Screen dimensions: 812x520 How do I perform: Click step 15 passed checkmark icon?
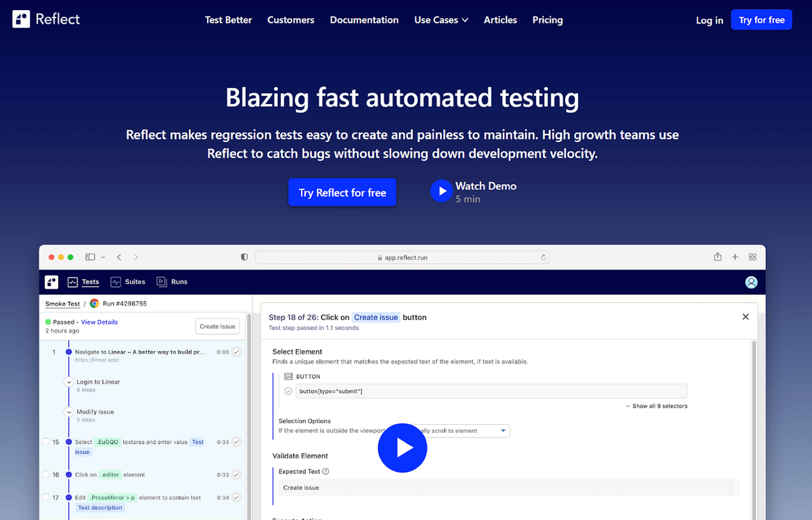pyautogui.click(x=236, y=442)
